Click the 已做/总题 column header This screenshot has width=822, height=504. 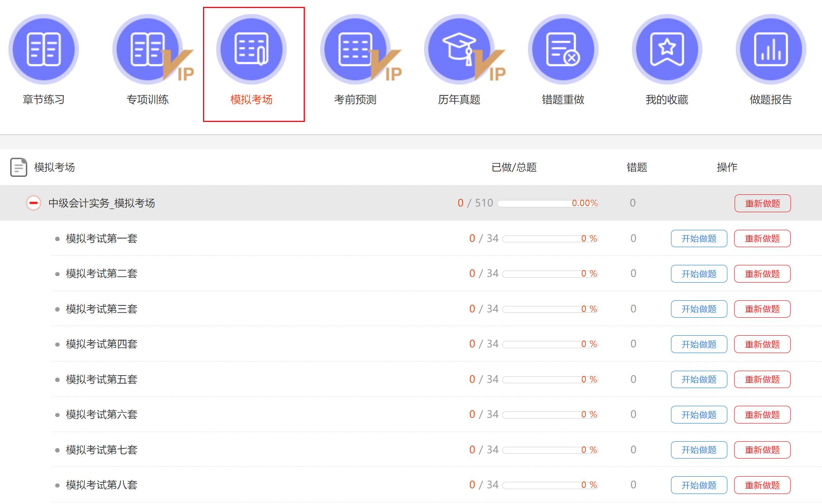pyautogui.click(x=515, y=167)
